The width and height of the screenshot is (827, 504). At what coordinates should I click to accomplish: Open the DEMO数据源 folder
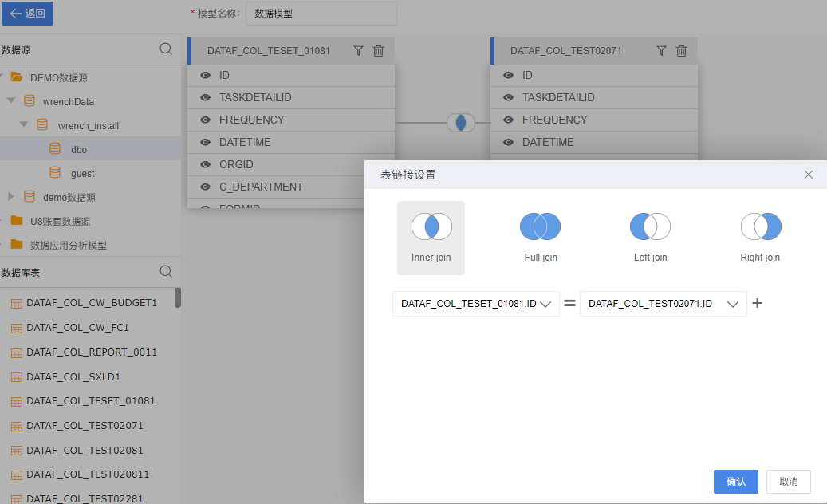coord(58,77)
